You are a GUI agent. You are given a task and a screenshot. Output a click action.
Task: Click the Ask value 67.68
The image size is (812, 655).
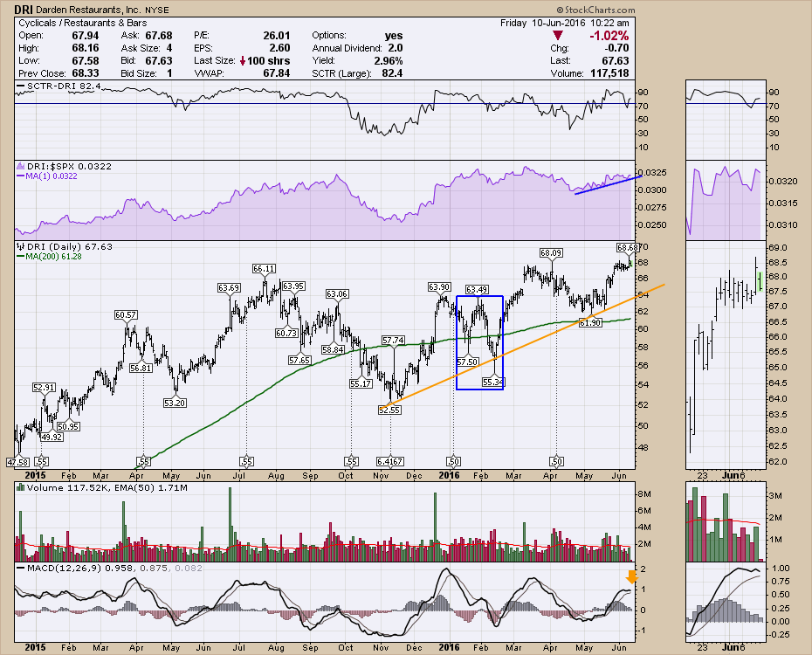click(158, 35)
